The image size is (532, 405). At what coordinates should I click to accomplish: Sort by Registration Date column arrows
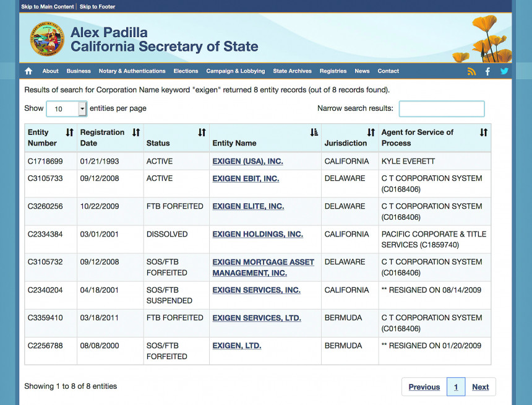coord(136,133)
